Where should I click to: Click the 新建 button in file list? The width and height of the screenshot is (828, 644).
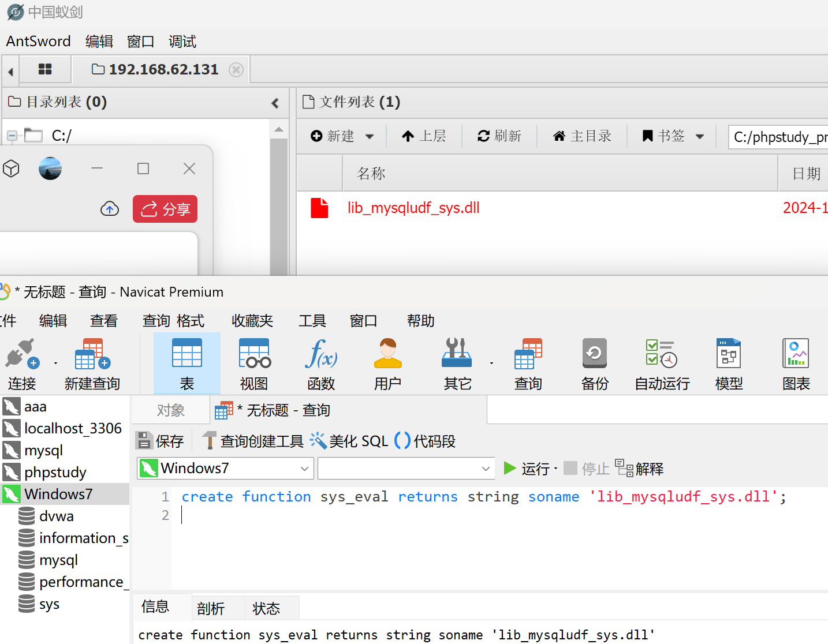tap(333, 136)
